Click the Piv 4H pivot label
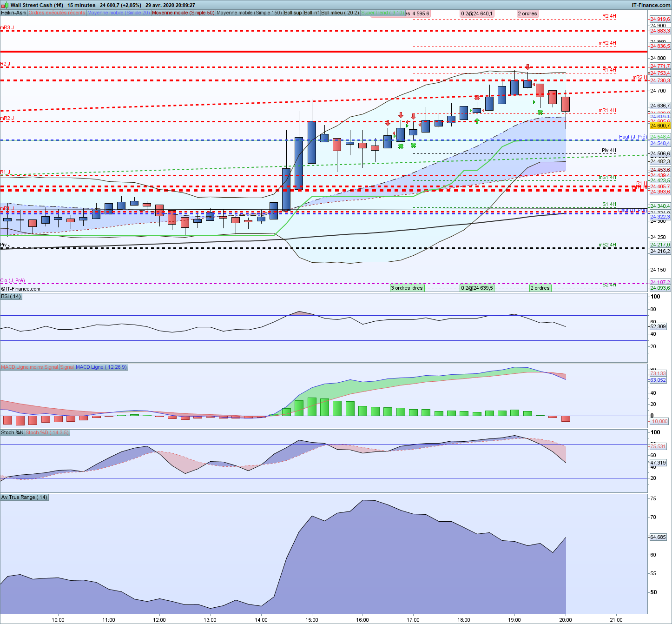The image size is (672, 624). (x=609, y=151)
